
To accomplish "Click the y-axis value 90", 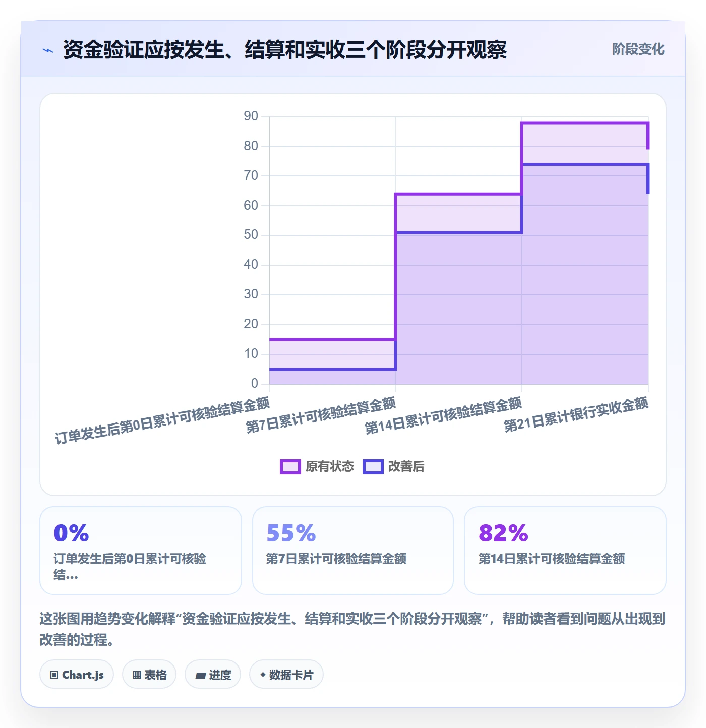I will coord(251,116).
